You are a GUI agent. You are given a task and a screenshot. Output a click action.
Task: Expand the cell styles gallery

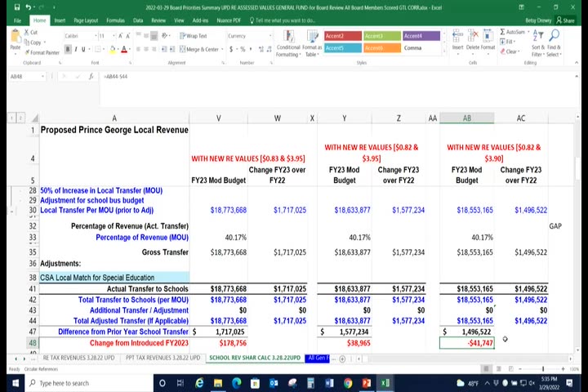pyautogui.click(x=445, y=55)
